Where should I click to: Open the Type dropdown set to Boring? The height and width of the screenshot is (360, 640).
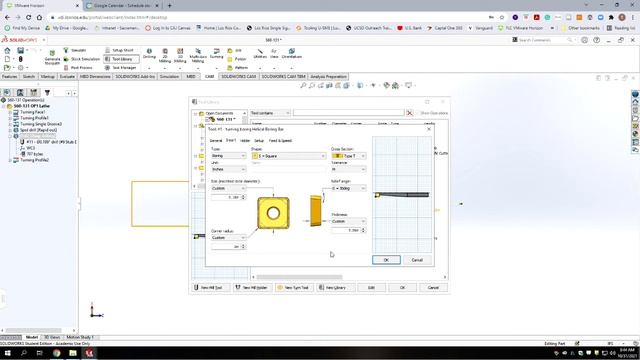[x=228, y=156]
